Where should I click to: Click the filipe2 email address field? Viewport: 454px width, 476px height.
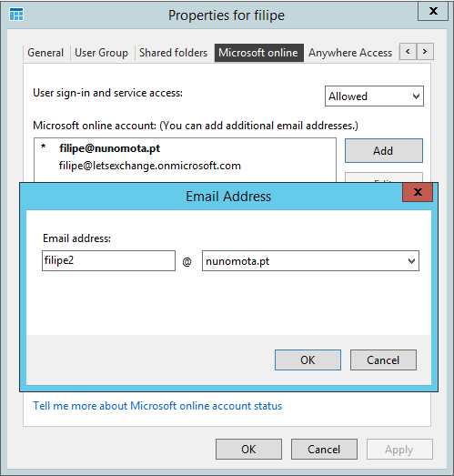point(108,261)
